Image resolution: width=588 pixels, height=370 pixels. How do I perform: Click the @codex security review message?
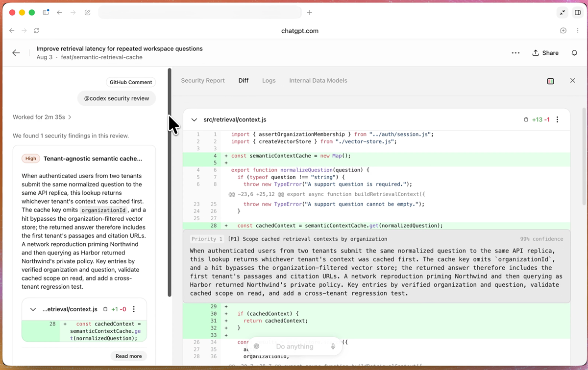pos(117,98)
